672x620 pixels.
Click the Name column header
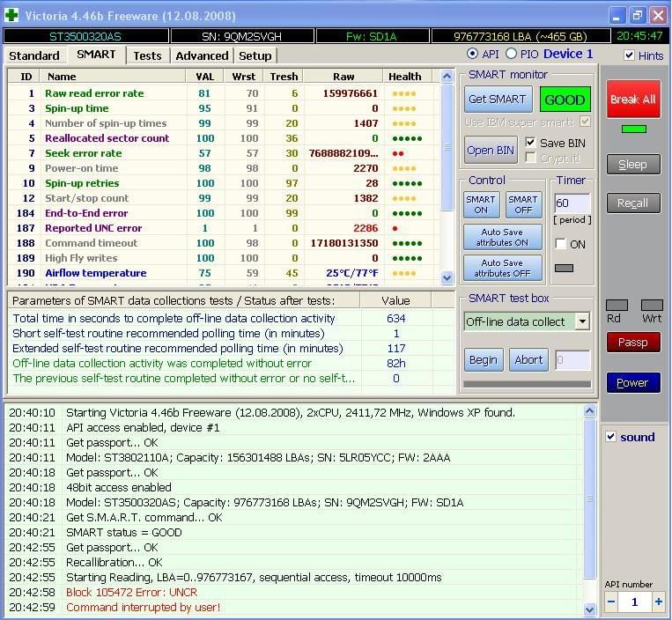tap(112, 77)
